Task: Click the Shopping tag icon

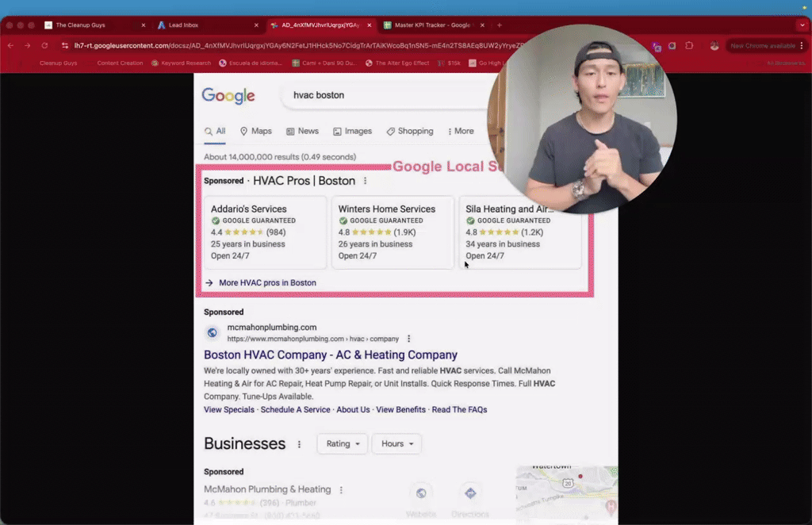Action: coord(390,131)
